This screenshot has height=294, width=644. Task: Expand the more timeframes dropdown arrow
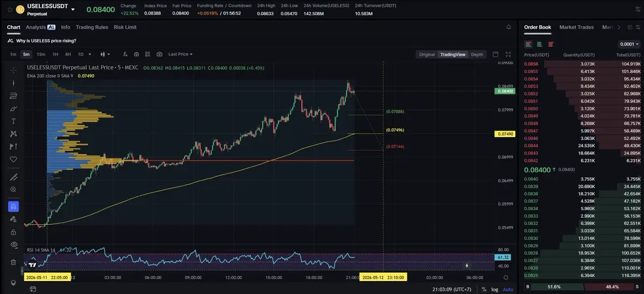90,54
